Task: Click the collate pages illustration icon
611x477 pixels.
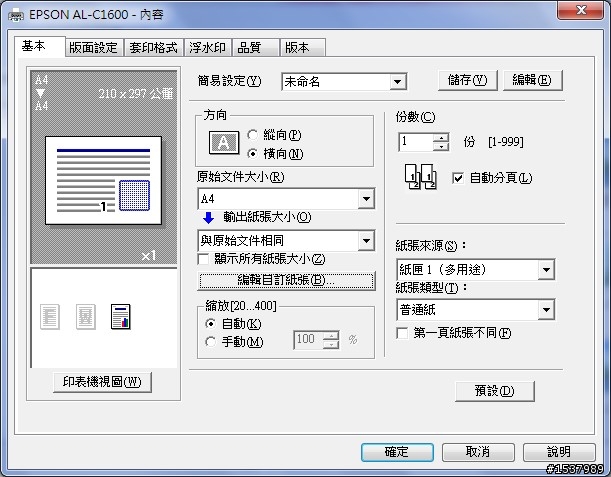Action: (x=420, y=177)
